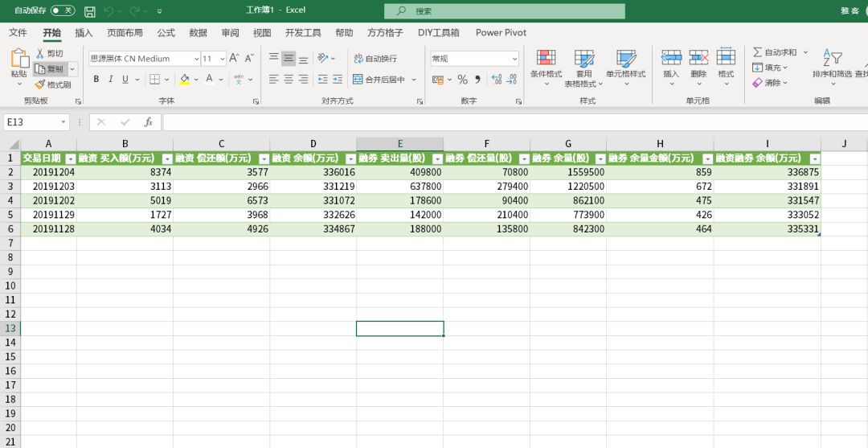This screenshot has width=868, height=448.
Task: Open the font size dropdown
Action: 222,58
